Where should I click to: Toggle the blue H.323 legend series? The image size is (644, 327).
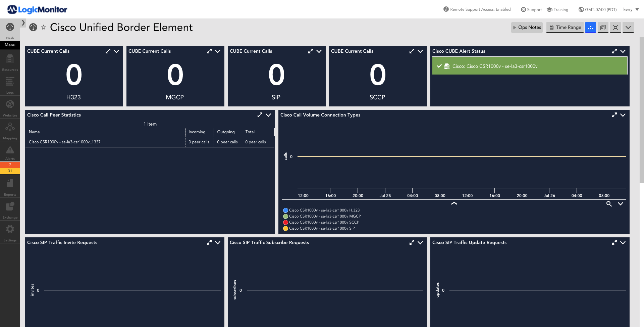[x=321, y=210]
